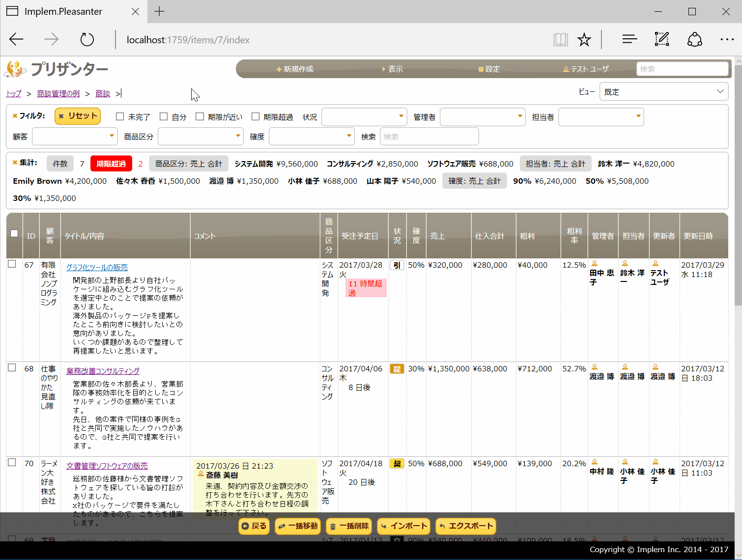Viewport: 742px width, 560px height.
Task: Toggle the 期限超過 filter checkbox
Action: (x=256, y=116)
